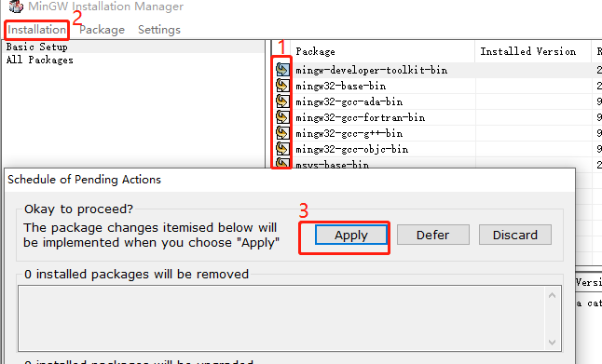Select All Packages in the left pane
This screenshot has height=364, width=602.
pyautogui.click(x=39, y=60)
